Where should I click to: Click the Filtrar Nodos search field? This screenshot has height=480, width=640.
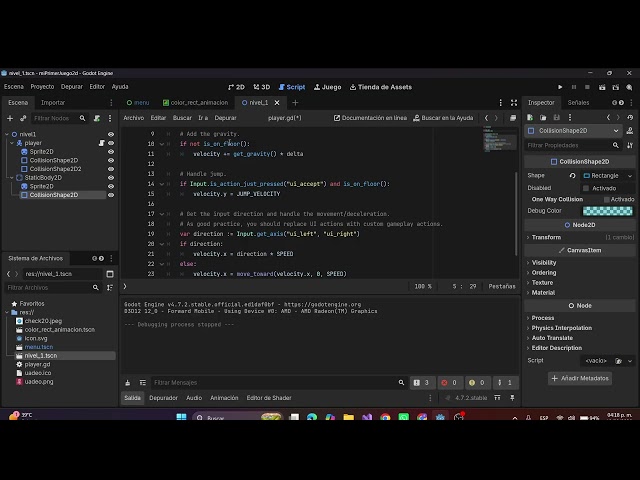coord(60,118)
